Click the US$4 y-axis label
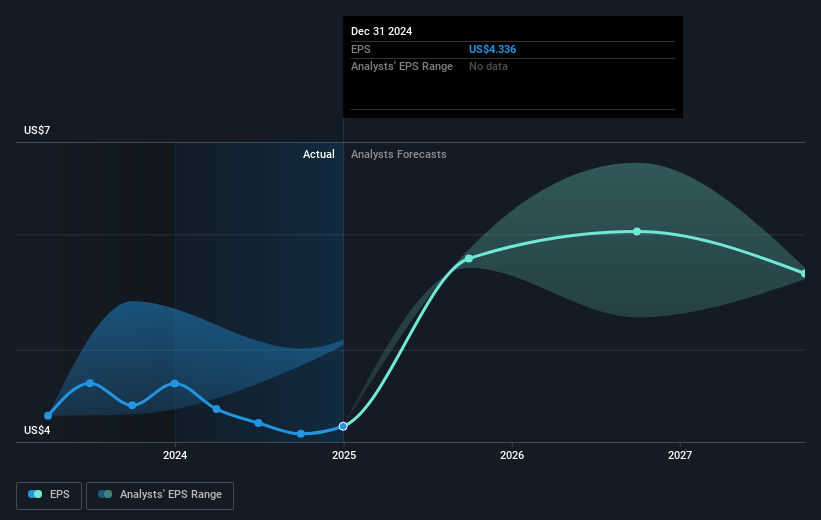 pos(37,430)
